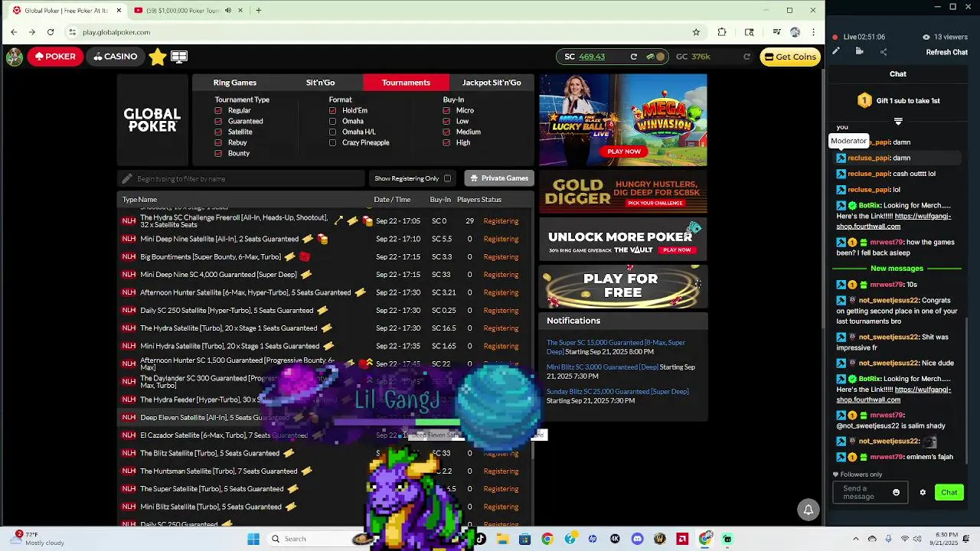The image size is (980, 551).
Task: Open the Play For Free banner
Action: 622,285
